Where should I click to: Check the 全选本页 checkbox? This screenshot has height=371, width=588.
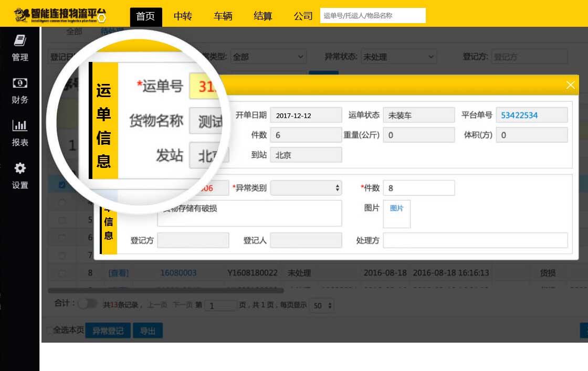tap(50, 330)
